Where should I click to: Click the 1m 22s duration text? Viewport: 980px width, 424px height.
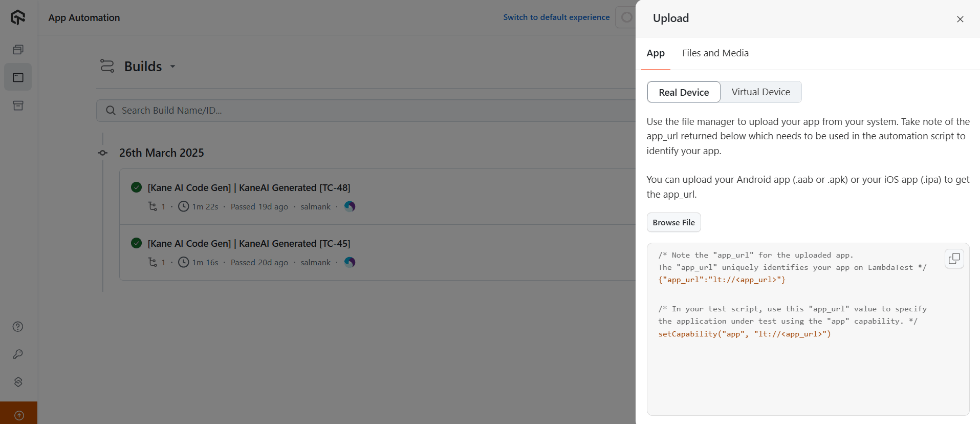tap(205, 206)
